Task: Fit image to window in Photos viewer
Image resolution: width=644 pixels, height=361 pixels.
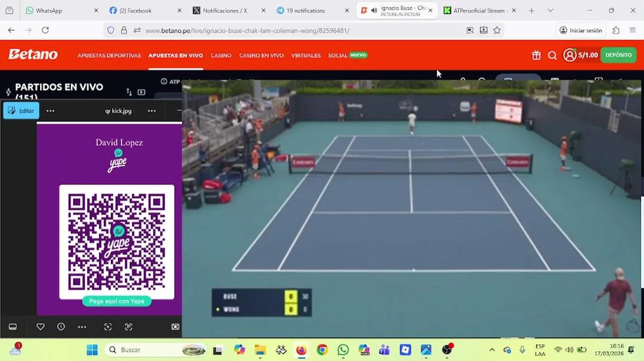Action: coord(175,326)
